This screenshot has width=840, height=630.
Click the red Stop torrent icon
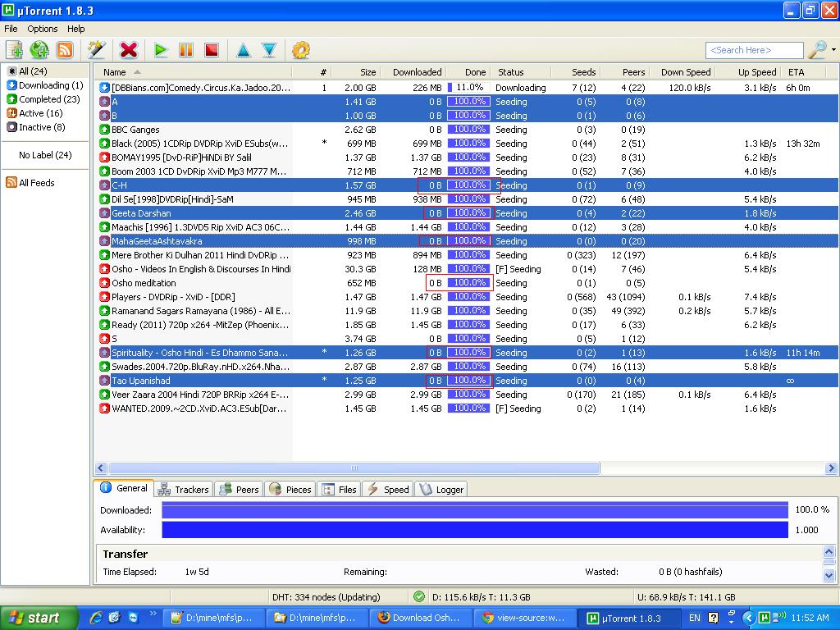tap(212, 51)
